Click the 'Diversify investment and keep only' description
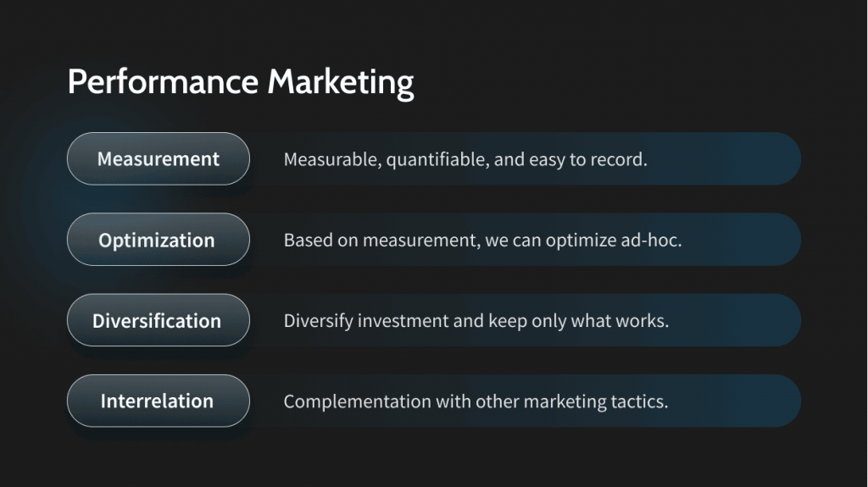This screenshot has height=487, width=868. [476, 321]
